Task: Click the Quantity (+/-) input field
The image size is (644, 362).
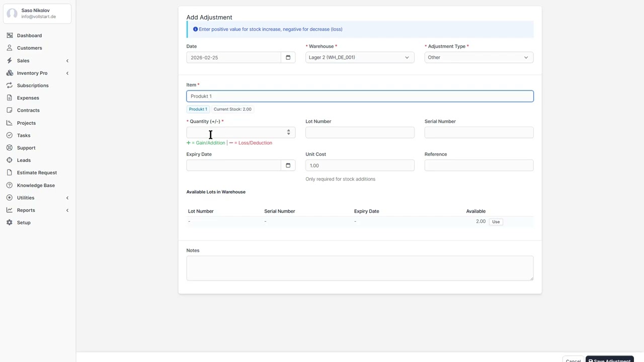Action: pyautogui.click(x=240, y=132)
